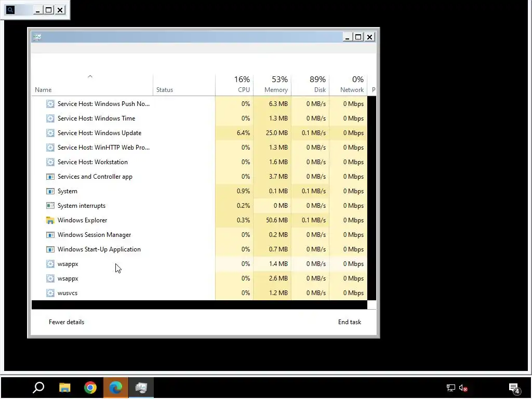532x399 pixels.
Task: Maximize the Task Manager window
Action: tap(358, 37)
